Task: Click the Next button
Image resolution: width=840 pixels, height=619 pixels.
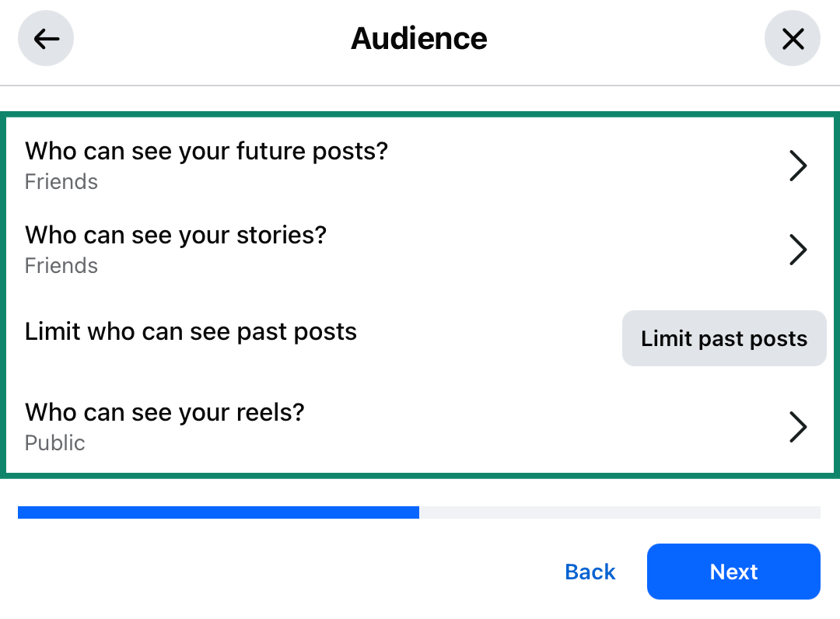Action: point(733,572)
